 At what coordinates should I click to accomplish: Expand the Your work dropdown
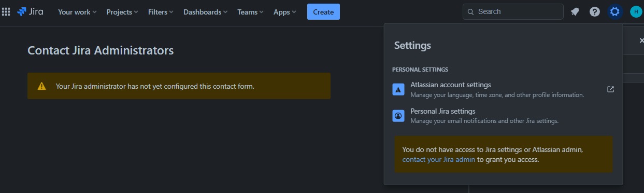(x=77, y=12)
